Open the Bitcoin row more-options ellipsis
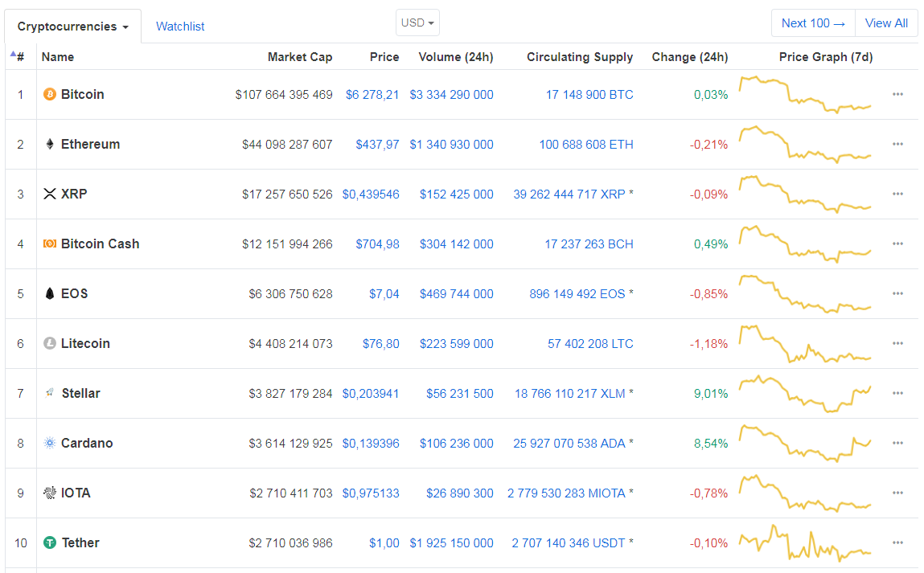The width and height of the screenshot is (924, 573). tap(897, 94)
